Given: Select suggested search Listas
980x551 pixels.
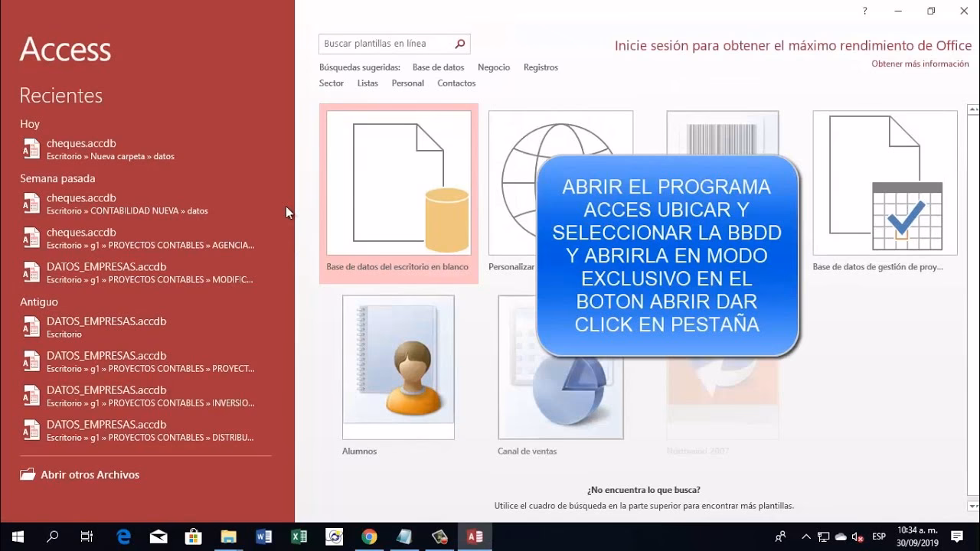Looking at the screenshot, I should (367, 83).
